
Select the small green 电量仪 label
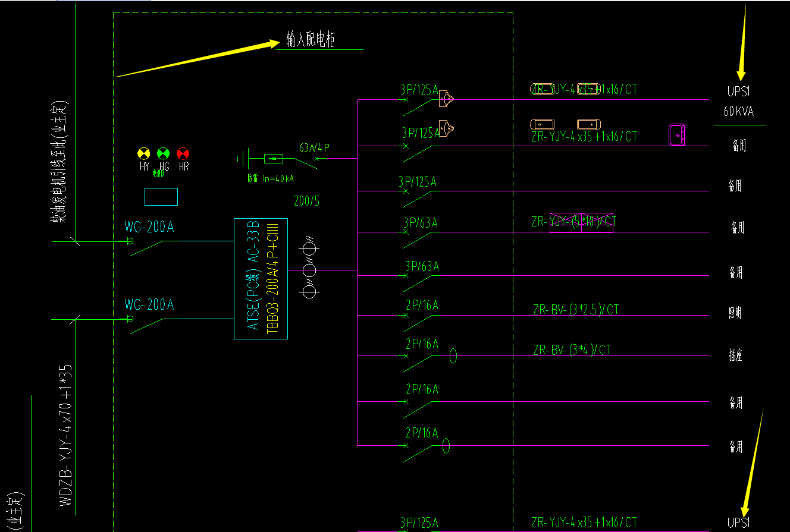click(x=158, y=174)
